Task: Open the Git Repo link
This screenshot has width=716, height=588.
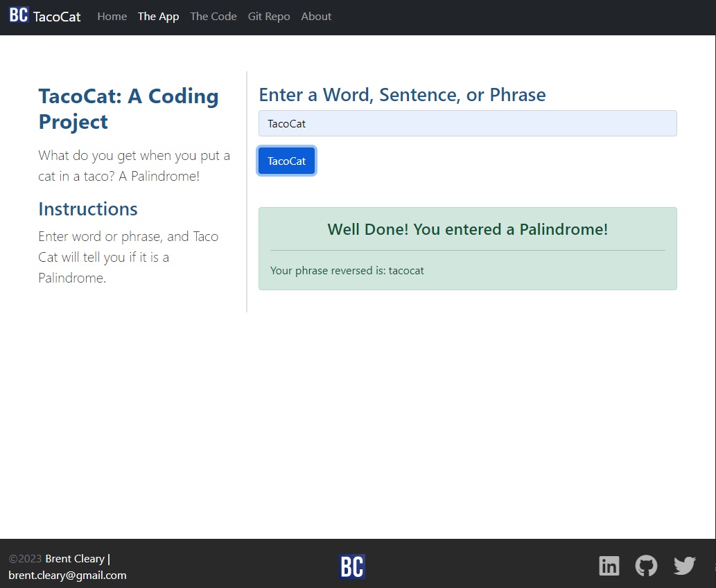Action: pos(269,17)
